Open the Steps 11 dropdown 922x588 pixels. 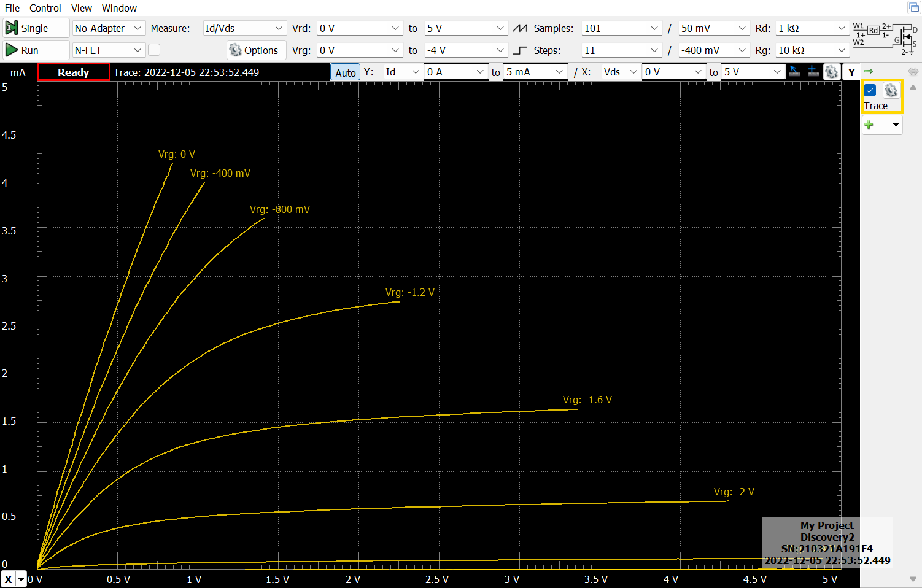coord(621,50)
